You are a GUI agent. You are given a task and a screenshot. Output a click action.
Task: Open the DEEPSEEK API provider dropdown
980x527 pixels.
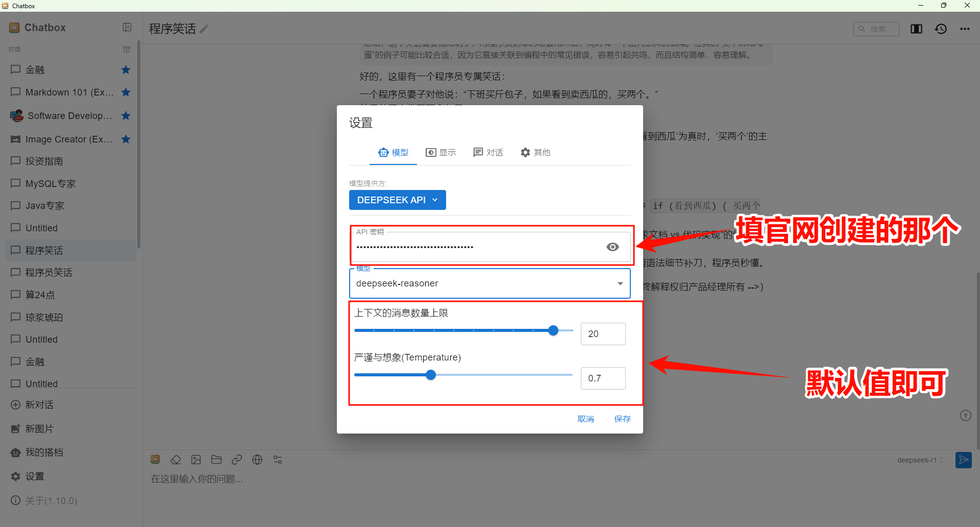click(398, 200)
